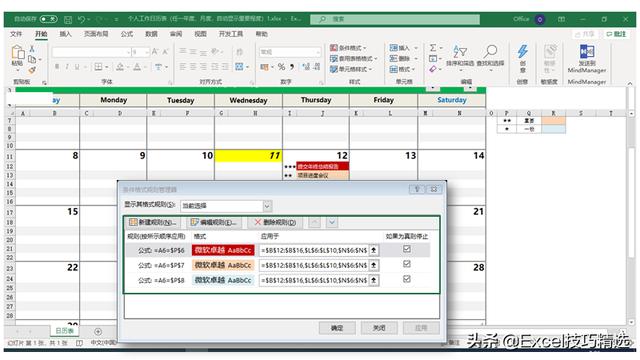The image size is (640, 360).
Task: Uncheck Stop If True for =A6=$P$7 rule
Action: (407, 264)
